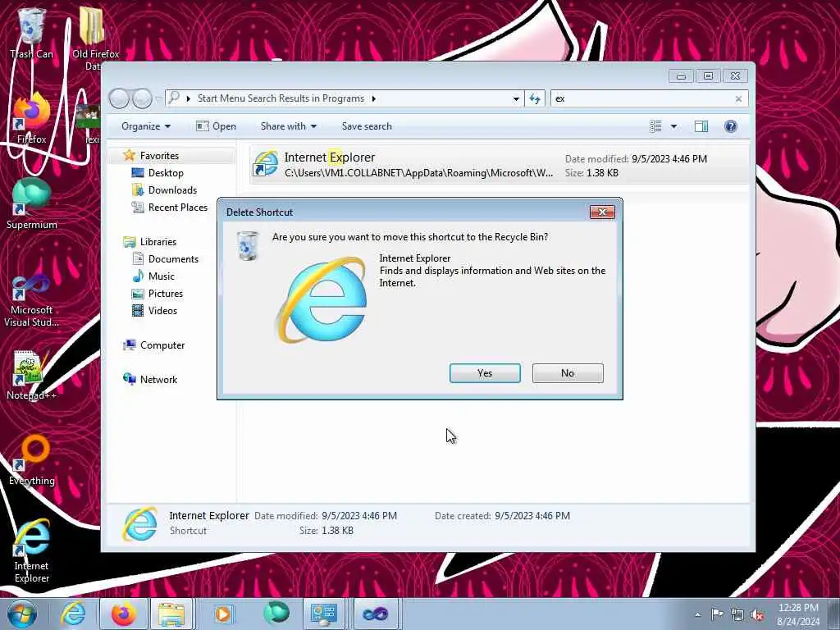Open Computer in navigation pane

[162, 345]
